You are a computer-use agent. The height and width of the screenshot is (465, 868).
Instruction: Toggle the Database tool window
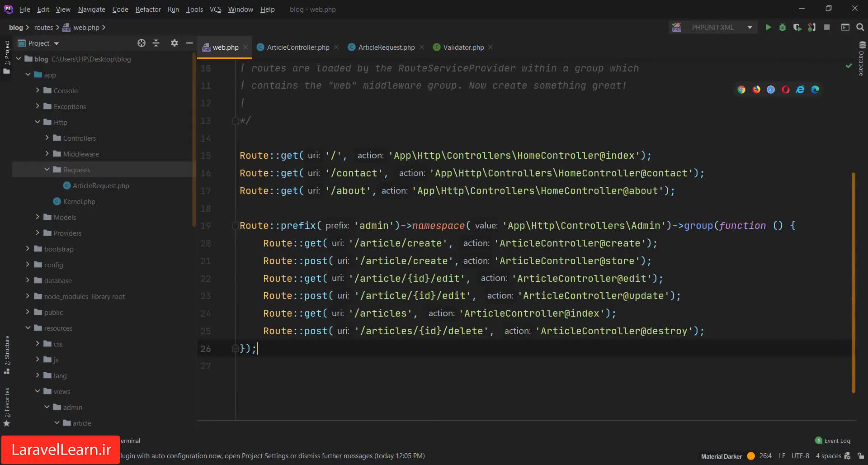pyautogui.click(x=862, y=59)
